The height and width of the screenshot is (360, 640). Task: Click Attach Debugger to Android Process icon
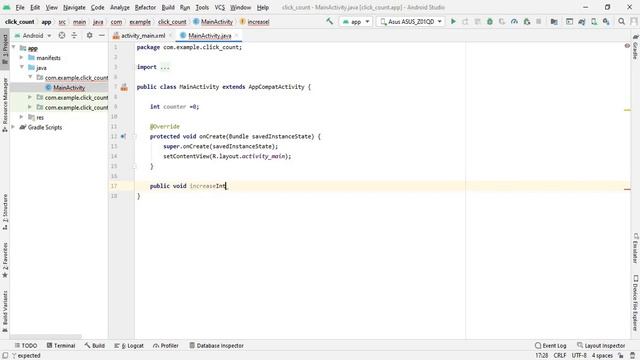click(x=527, y=21)
